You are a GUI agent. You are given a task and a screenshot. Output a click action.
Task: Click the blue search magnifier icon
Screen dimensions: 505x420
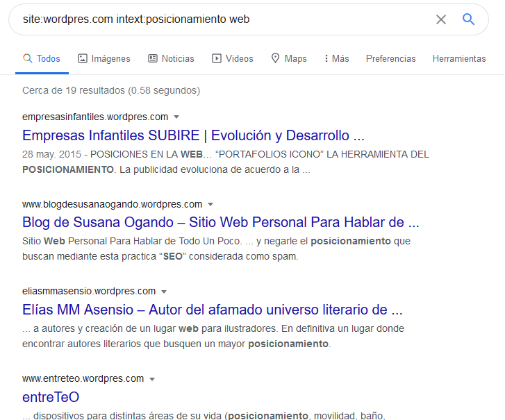pyautogui.click(x=468, y=19)
